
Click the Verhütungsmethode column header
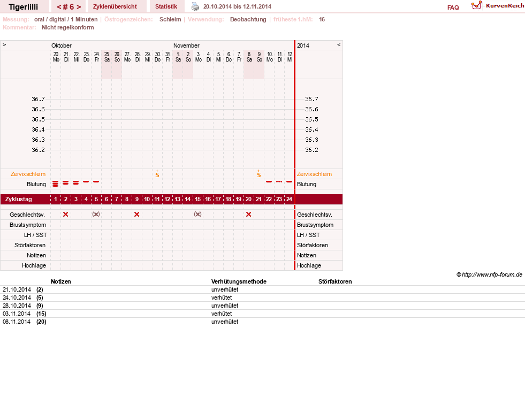(239, 281)
